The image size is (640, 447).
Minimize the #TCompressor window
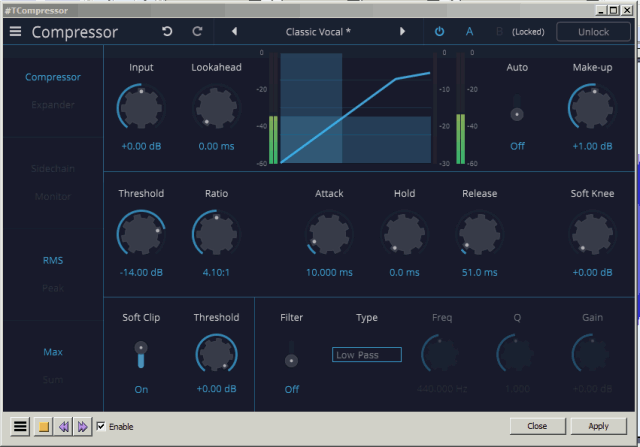600,10
